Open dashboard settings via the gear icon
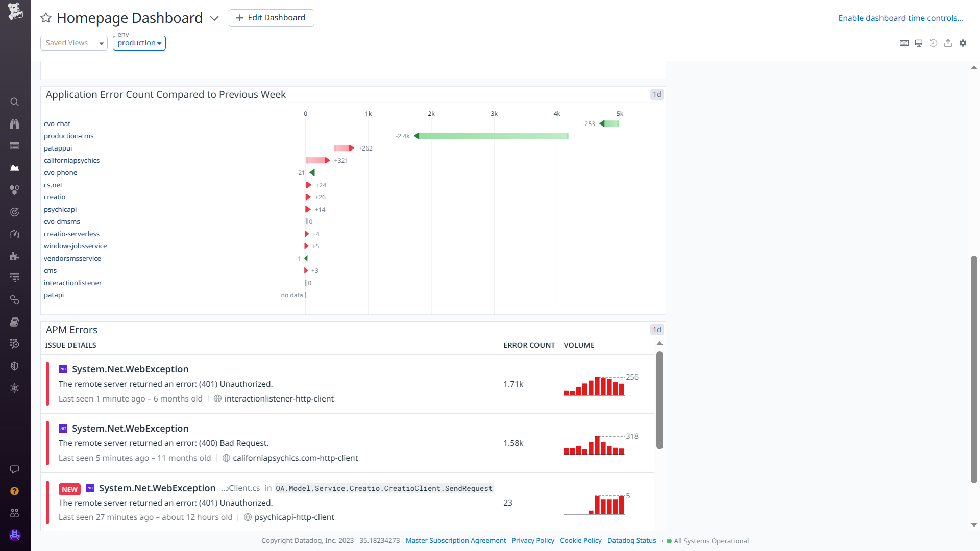The width and height of the screenshot is (980, 551). pyautogui.click(x=963, y=43)
